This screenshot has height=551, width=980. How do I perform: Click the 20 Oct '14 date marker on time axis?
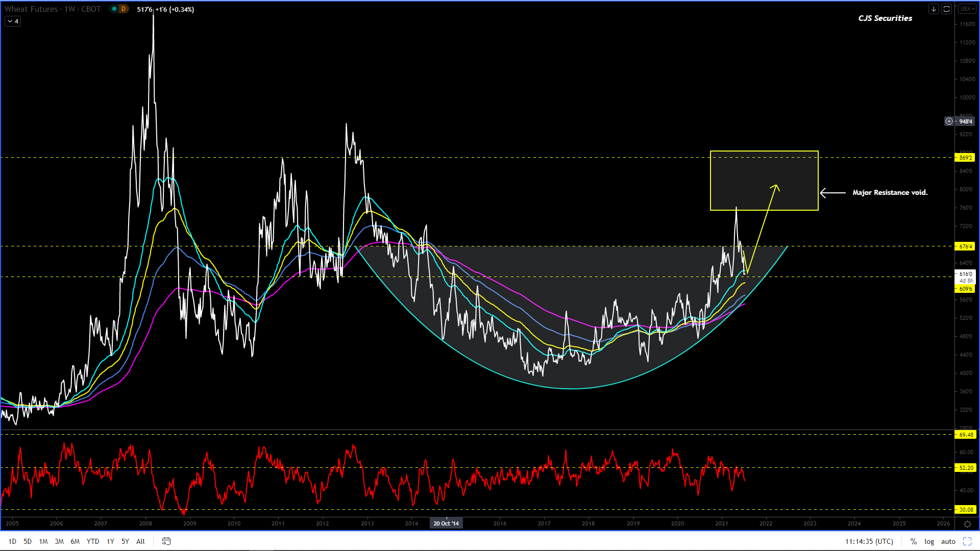click(x=446, y=523)
